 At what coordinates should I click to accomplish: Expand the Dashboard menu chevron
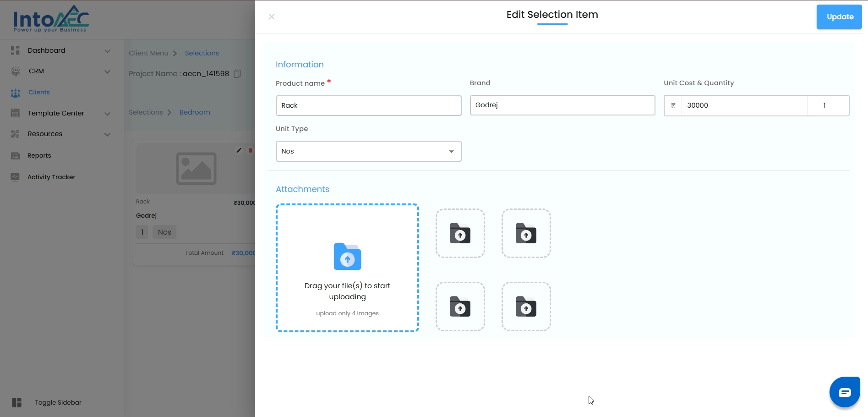[107, 51]
